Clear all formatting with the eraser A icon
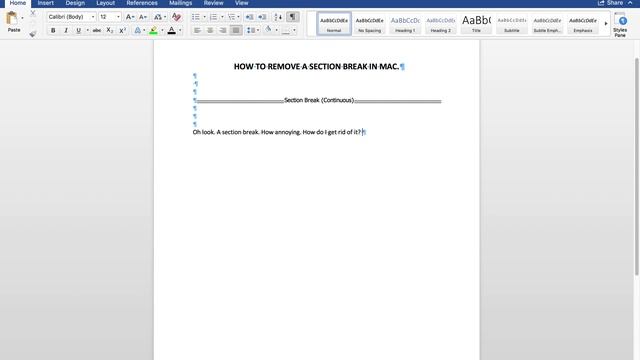The height and width of the screenshot is (360, 640). point(176,17)
